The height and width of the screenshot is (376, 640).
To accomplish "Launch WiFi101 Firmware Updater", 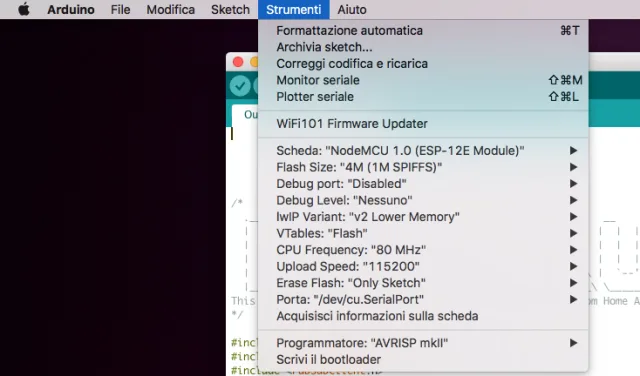I will pyautogui.click(x=423, y=124).
